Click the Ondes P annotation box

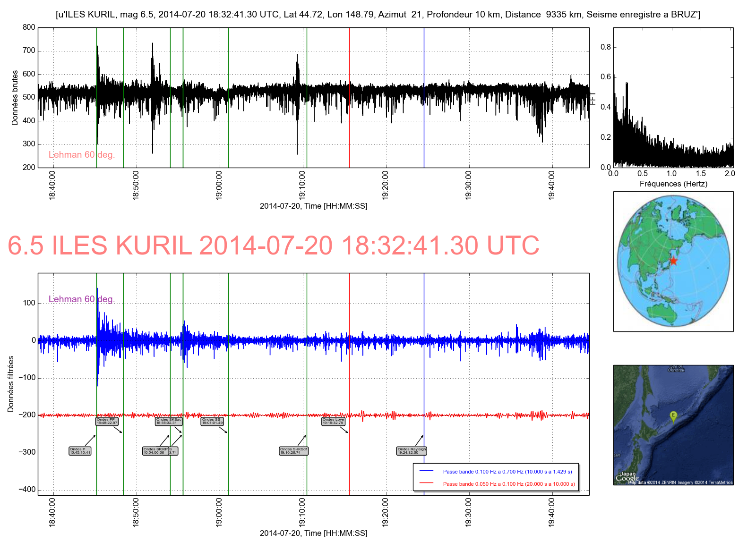pyautogui.click(x=80, y=451)
